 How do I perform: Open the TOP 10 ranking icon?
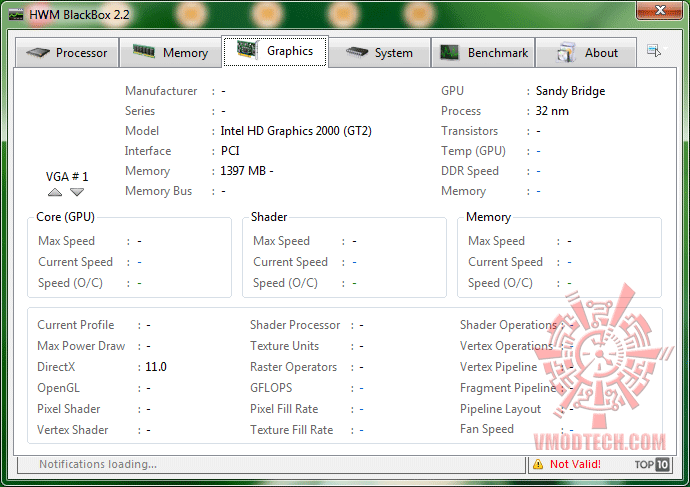tap(652, 464)
